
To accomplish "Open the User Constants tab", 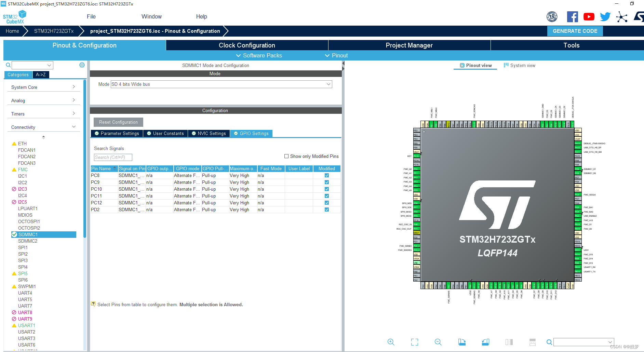I will (165, 133).
